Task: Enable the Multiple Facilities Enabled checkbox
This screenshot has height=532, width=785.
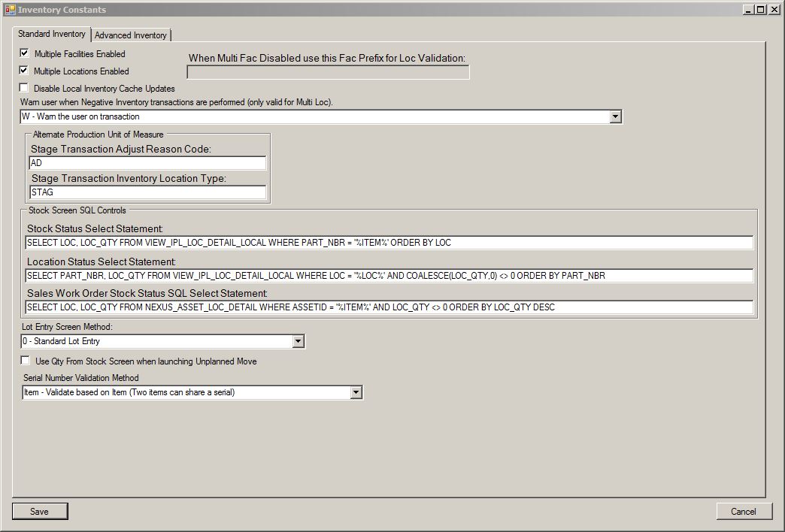Action: pyautogui.click(x=24, y=53)
